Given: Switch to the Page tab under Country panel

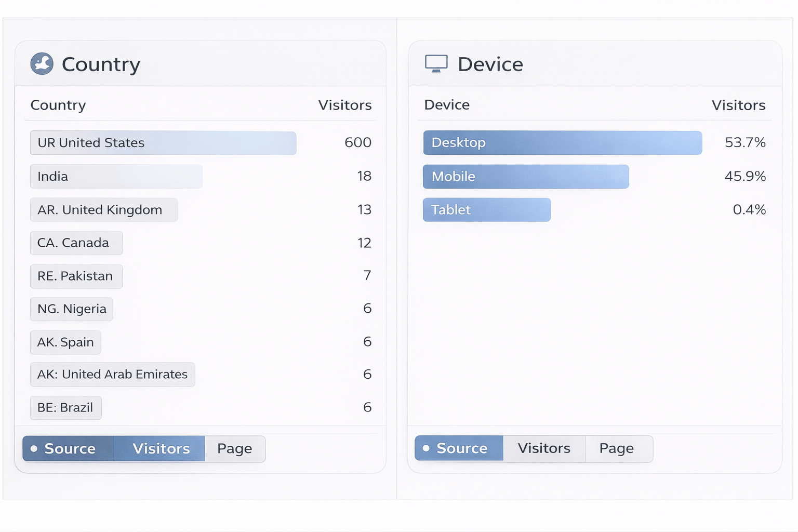Looking at the screenshot, I should 235,448.
